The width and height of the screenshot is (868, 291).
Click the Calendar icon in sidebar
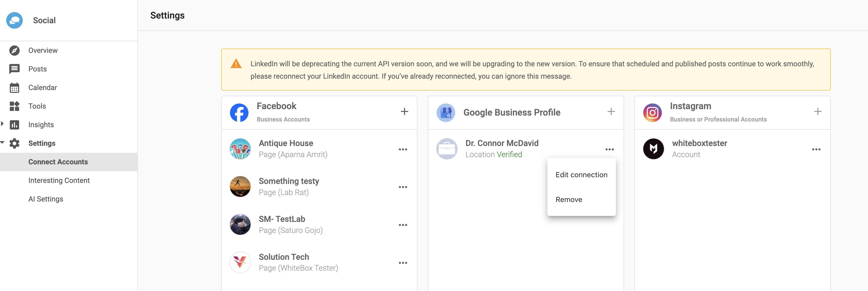(14, 87)
